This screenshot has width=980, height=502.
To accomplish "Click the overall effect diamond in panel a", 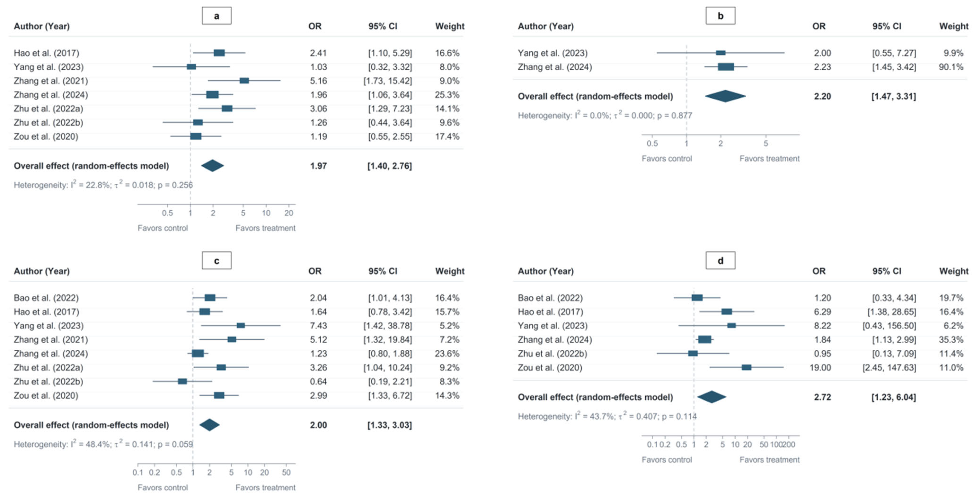I will click(x=212, y=166).
